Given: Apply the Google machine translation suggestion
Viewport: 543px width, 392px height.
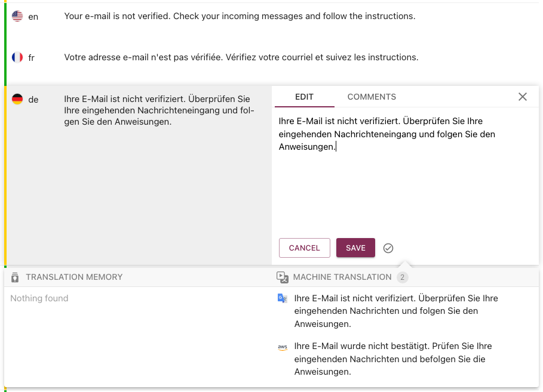Looking at the screenshot, I should (x=395, y=311).
